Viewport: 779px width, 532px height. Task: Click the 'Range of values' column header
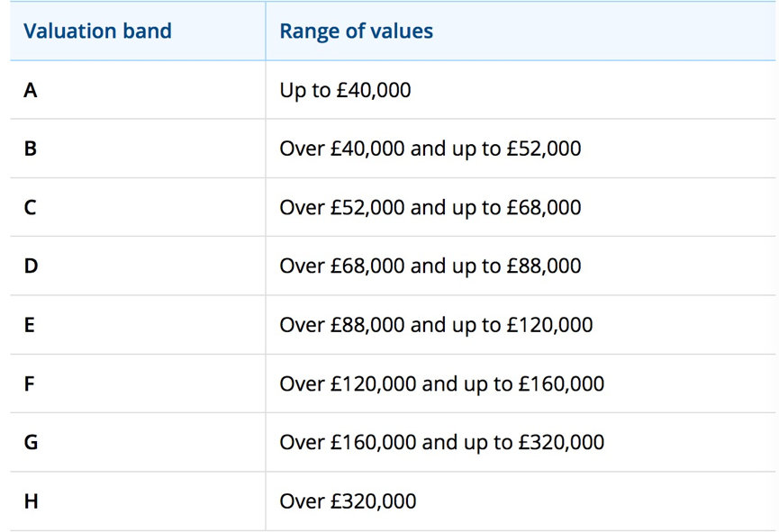[x=356, y=32]
